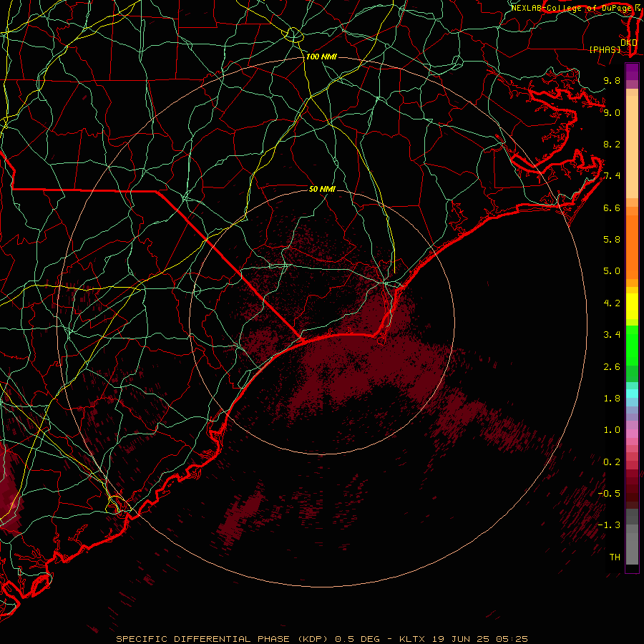This screenshot has height=644, width=644.
Task: Click the 3.4 scale value
Action: [612, 335]
